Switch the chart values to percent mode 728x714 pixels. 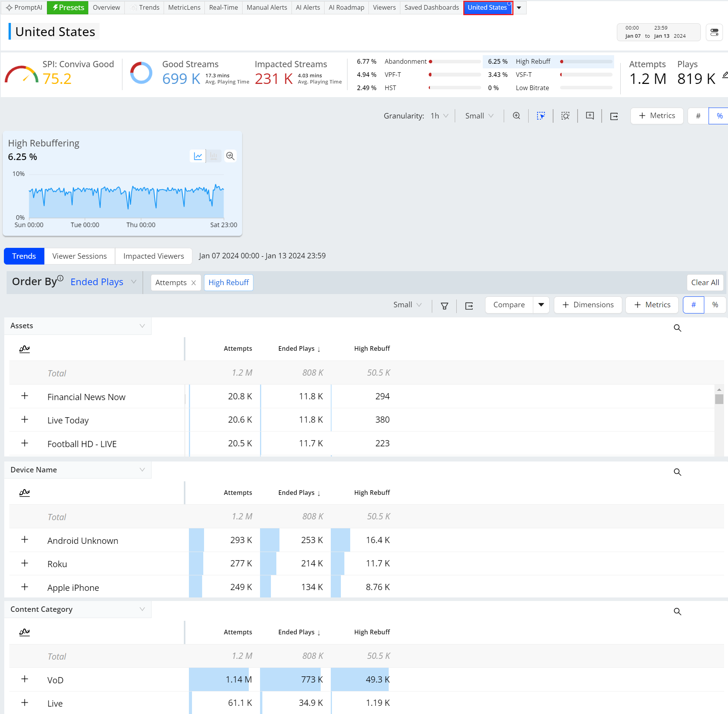pyautogui.click(x=719, y=116)
